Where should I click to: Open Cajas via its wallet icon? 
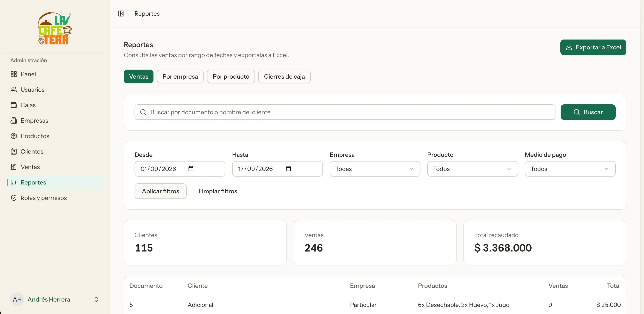[14, 105]
